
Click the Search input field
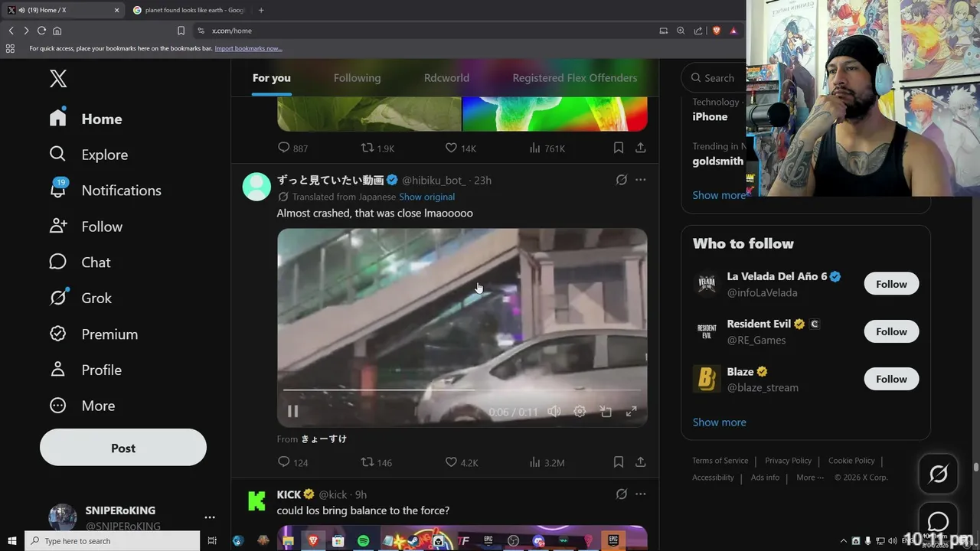714,78
